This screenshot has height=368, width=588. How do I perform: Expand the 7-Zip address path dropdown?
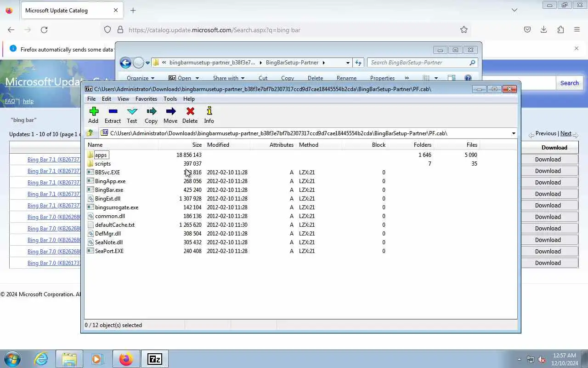pyautogui.click(x=514, y=133)
